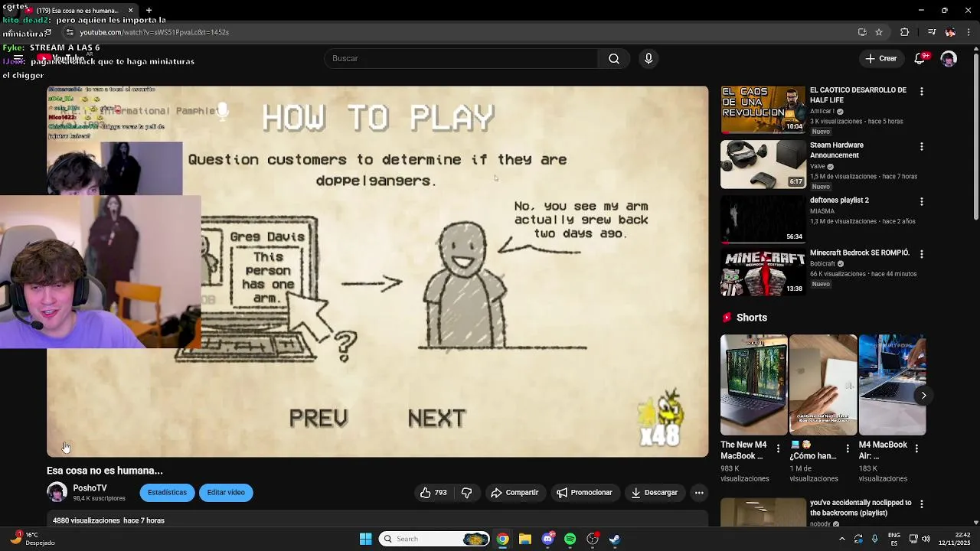The height and width of the screenshot is (551, 980).
Task: Open the YouTube account avatar menu
Action: (x=949, y=59)
